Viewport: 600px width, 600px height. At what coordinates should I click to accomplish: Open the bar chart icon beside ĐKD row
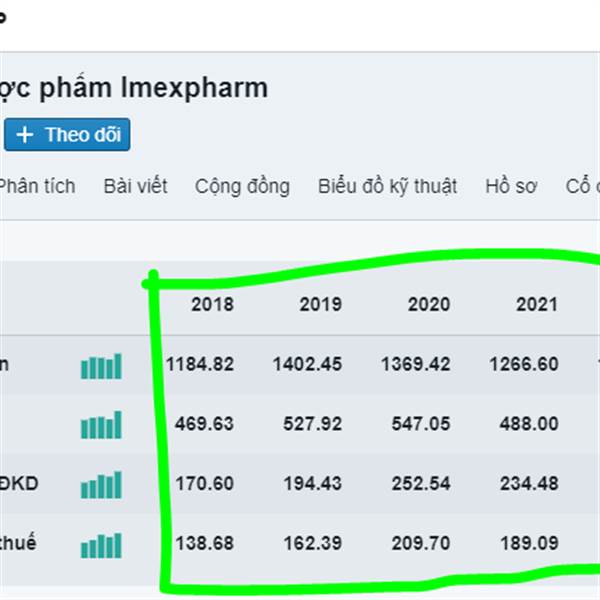coord(101,486)
